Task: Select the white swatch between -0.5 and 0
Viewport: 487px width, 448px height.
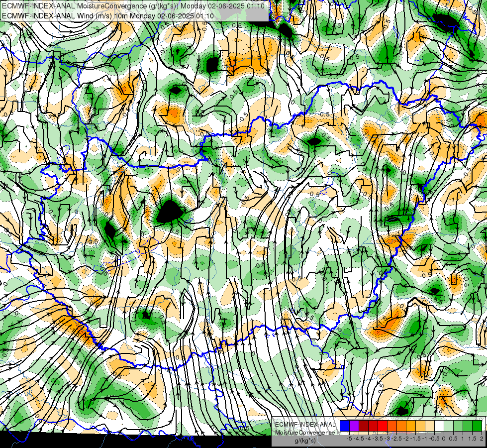Action: point(439,426)
